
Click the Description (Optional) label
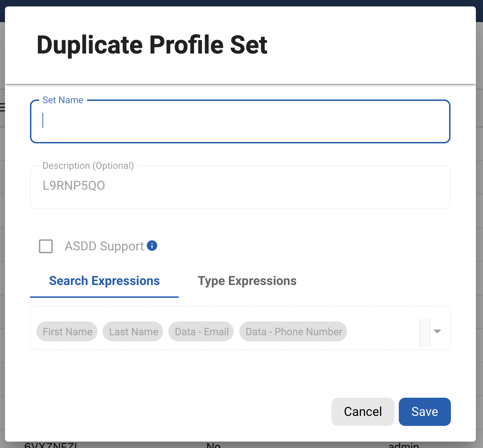[x=88, y=166]
